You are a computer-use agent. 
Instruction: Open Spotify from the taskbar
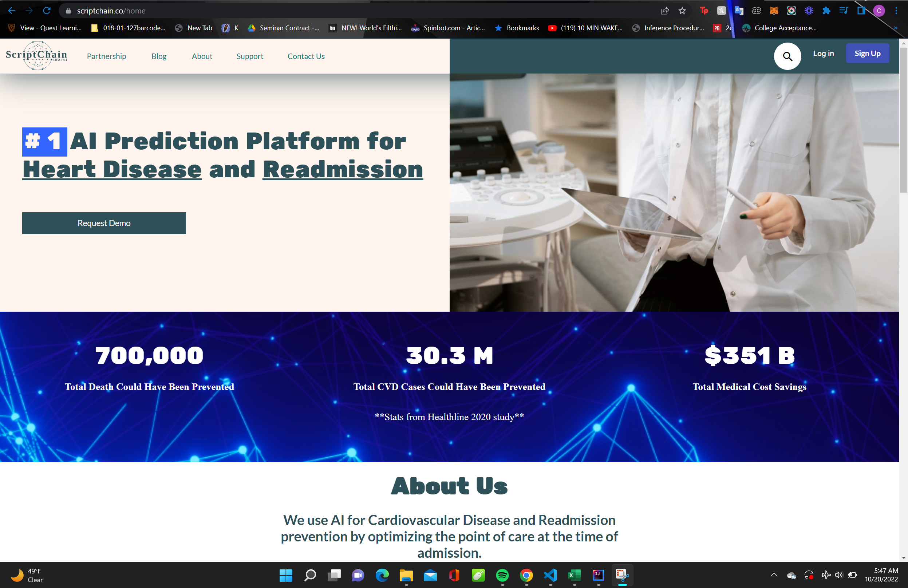(502, 575)
